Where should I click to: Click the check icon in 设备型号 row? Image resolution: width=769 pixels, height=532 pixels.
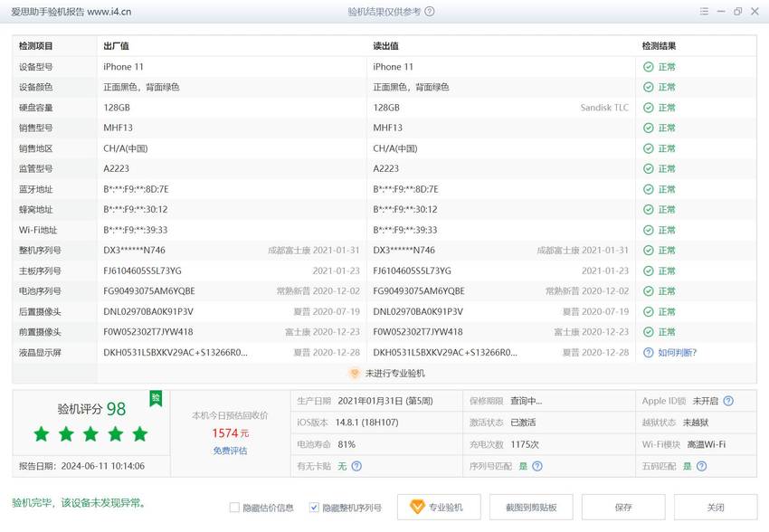(x=649, y=67)
